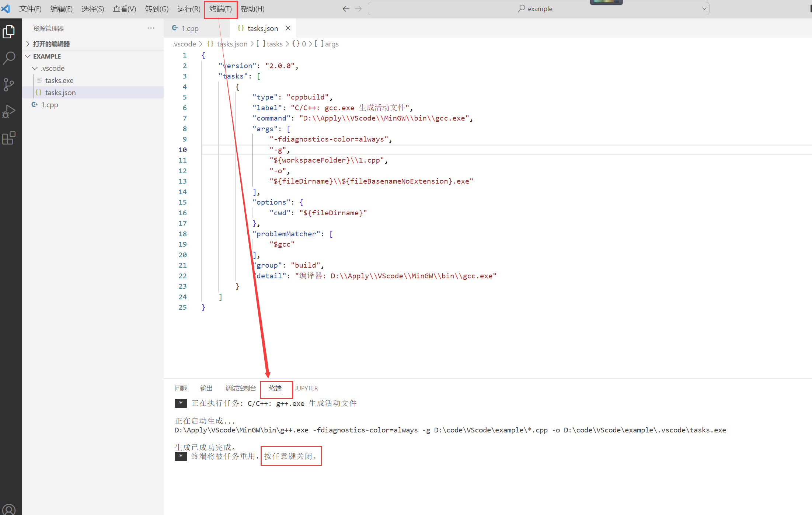Open explorer more actions ellipsis
The width and height of the screenshot is (812, 515).
(151, 28)
